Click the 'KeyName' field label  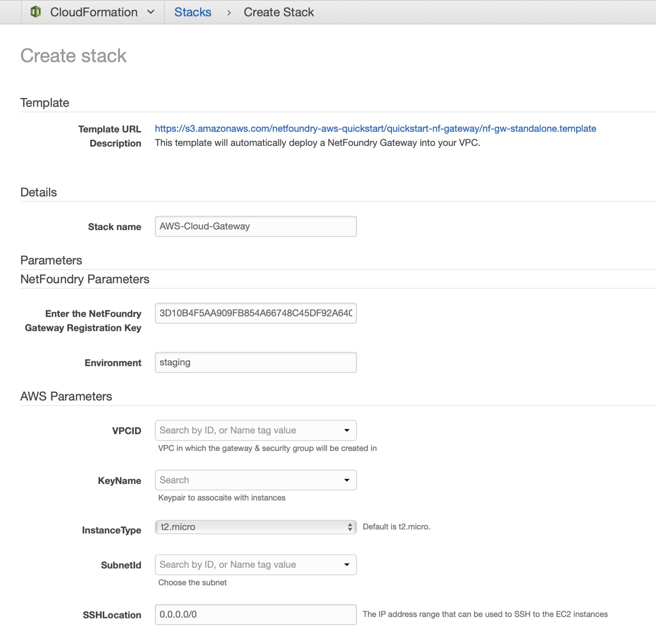coord(120,481)
